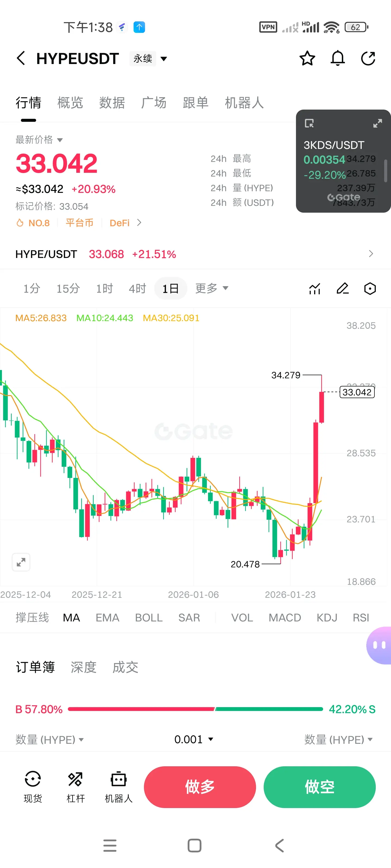Select the 1日 timeframe
Image resolution: width=391 pixels, height=868 pixels.
click(x=171, y=288)
